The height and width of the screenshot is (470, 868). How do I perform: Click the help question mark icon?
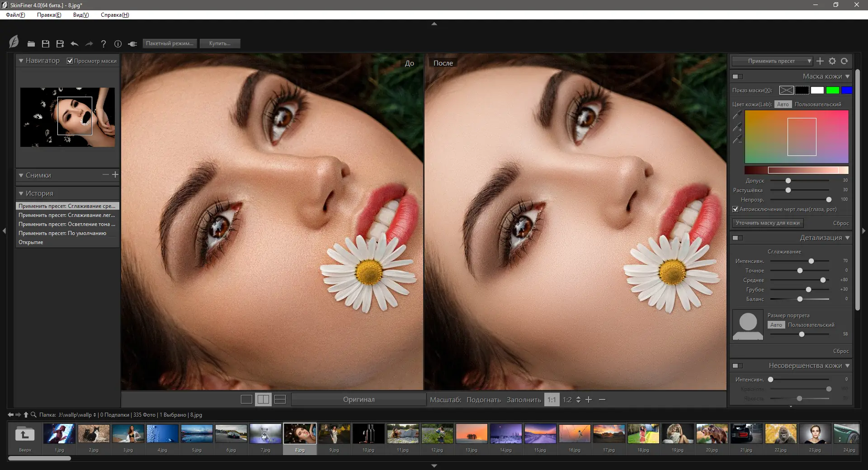pos(104,44)
